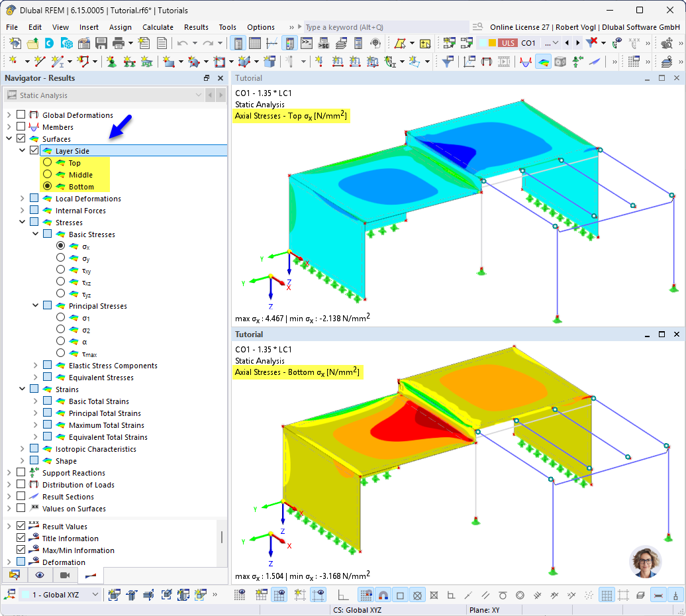Uncheck Max/Min Information checkbox
This screenshot has height=616, width=686.
[21, 550]
